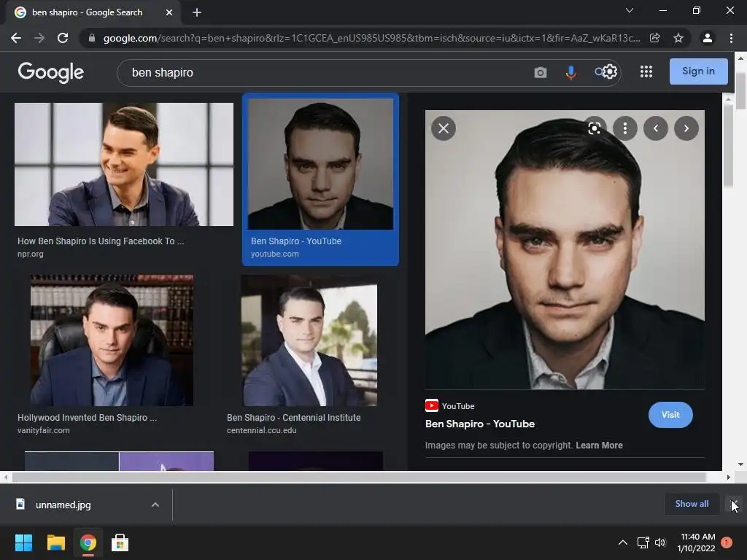Open the tab search chevron in the title bar
The height and width of the screenshot is (560, 747).
[630, 10]
